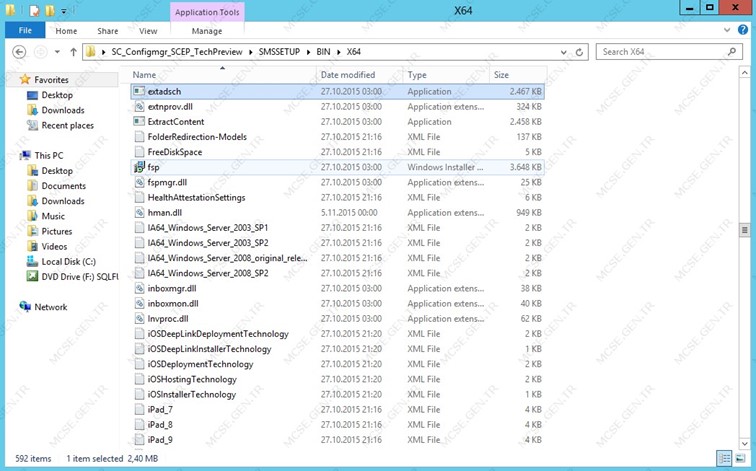
Task: Select iOSDeepLinkDeploymentTechnology file
Action: pyautogui.click(x=218, y=334)
